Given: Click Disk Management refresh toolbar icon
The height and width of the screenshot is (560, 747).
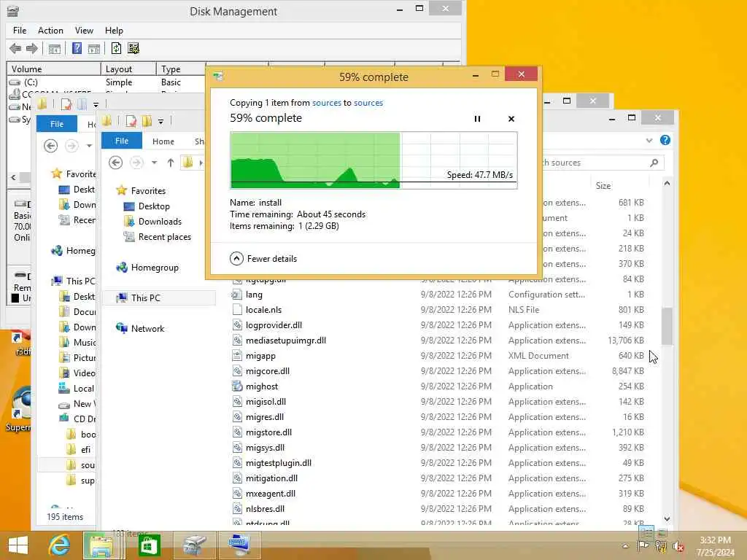Looking at the screenshot, I should click(x=116, y=48).
